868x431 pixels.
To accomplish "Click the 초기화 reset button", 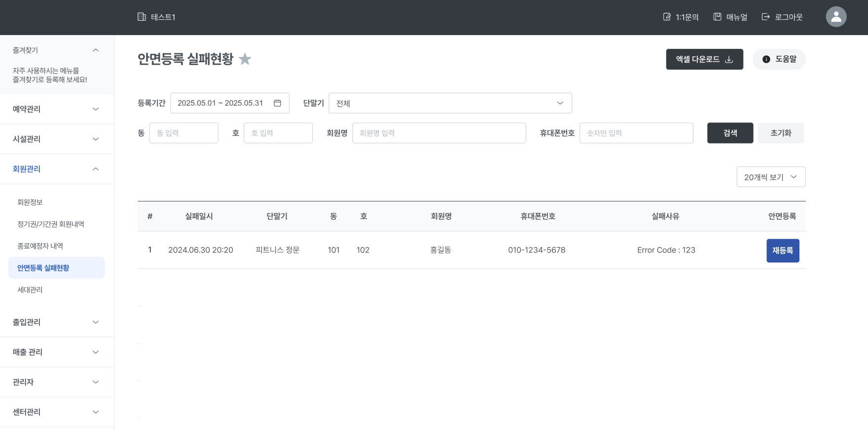I will pos(781,133).
